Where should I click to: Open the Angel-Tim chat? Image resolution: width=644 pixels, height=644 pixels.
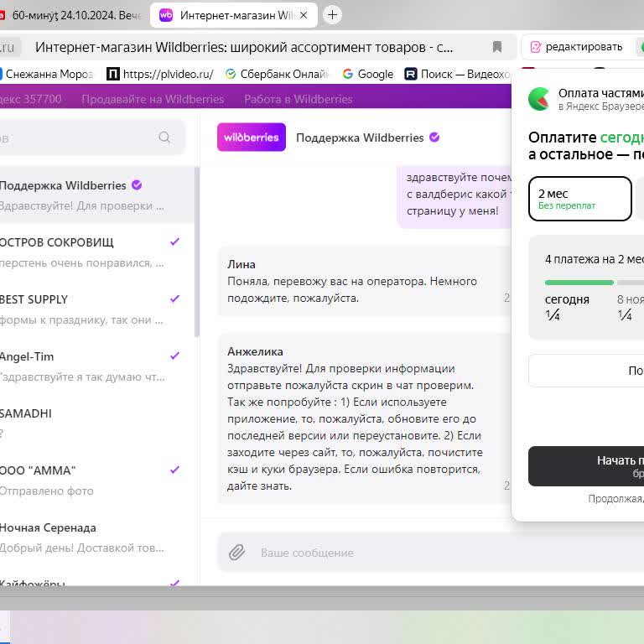(x=97, y=366)
